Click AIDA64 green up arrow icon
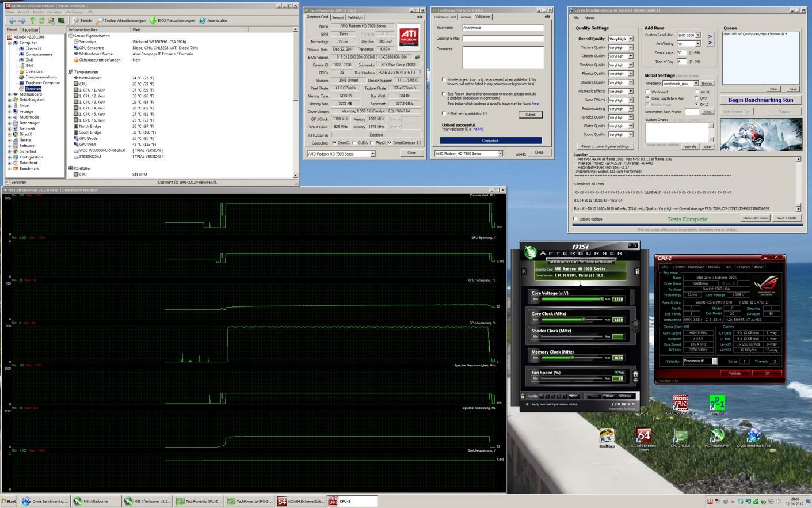The width and height of the screenshot is (812, 508). pos(33,21)
